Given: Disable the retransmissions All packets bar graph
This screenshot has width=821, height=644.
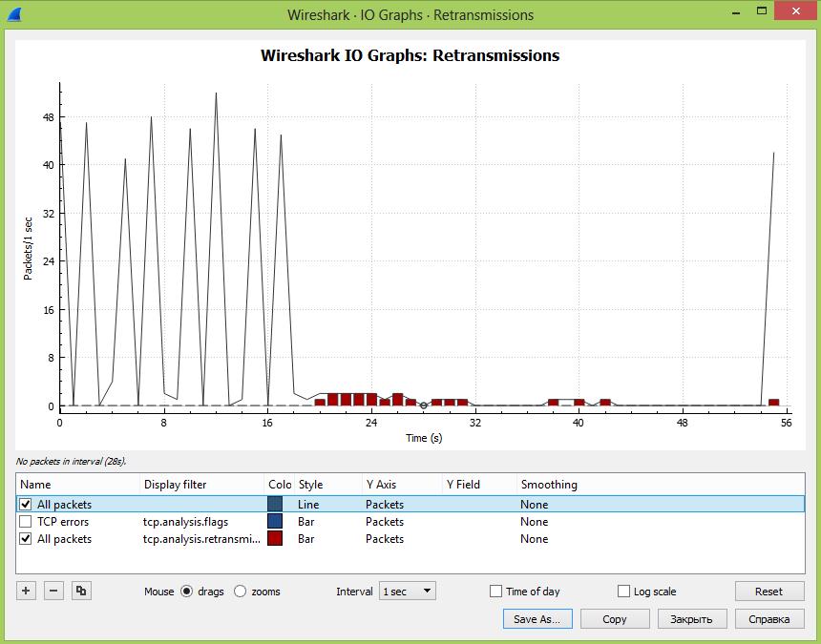Looking at the screenshot, I should [26, 539].
